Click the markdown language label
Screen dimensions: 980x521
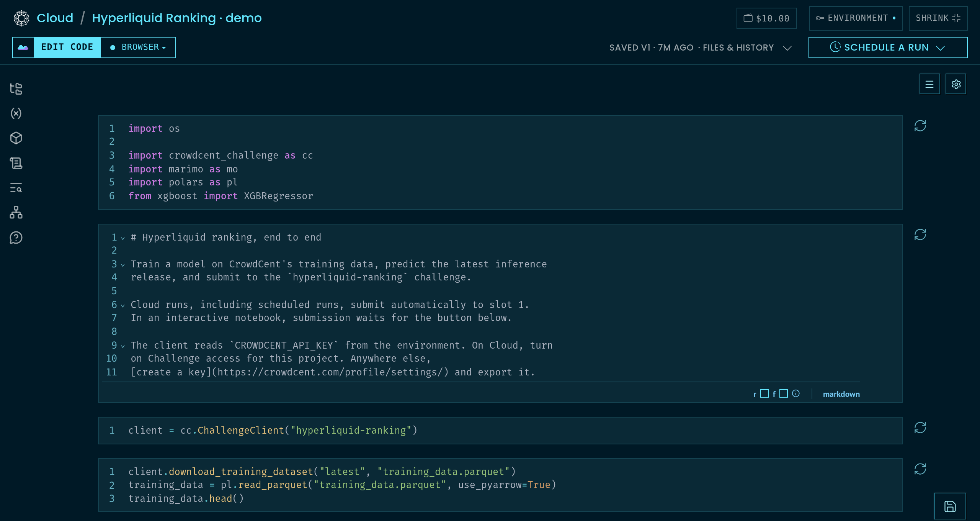coord(841,394)
